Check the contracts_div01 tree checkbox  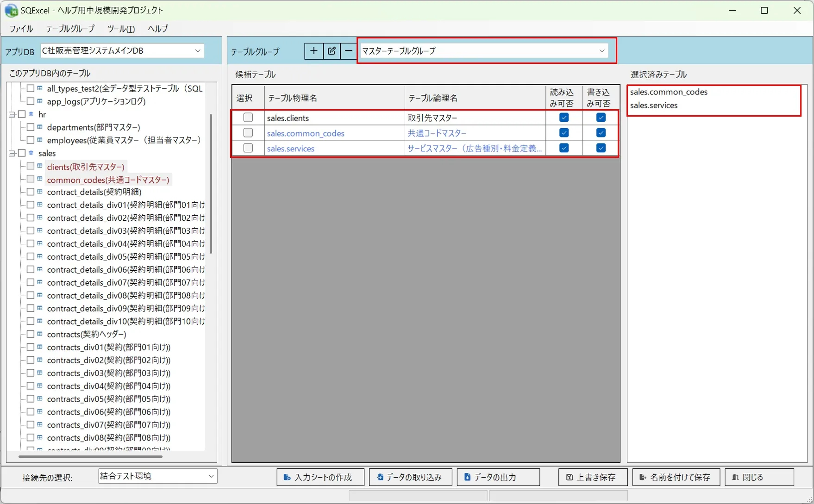pyautogui.click(x=31, y=347)
